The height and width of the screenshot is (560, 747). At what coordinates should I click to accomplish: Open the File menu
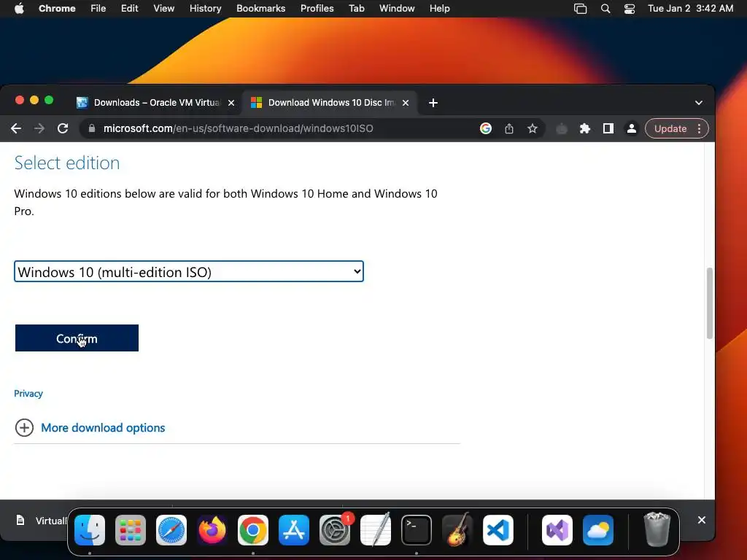(98, 9)
